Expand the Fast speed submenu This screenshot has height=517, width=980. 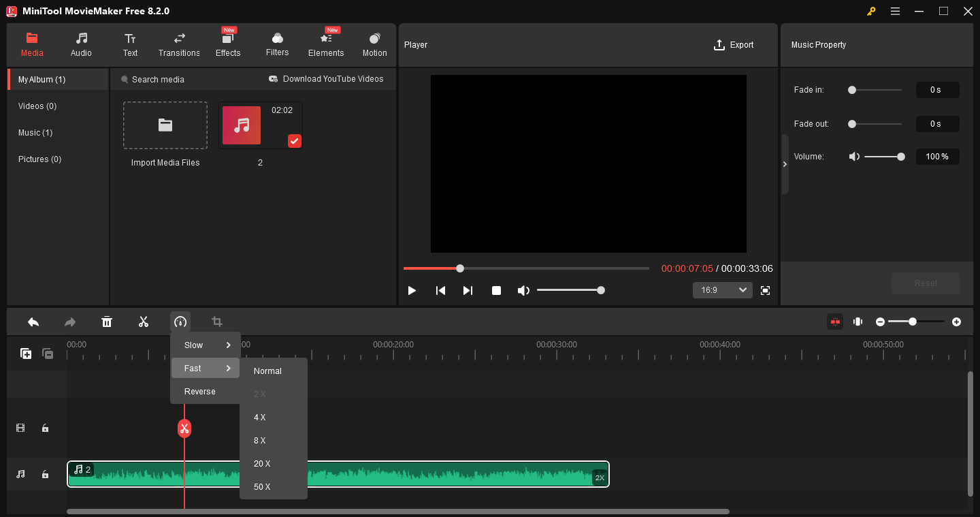(206, 369)
